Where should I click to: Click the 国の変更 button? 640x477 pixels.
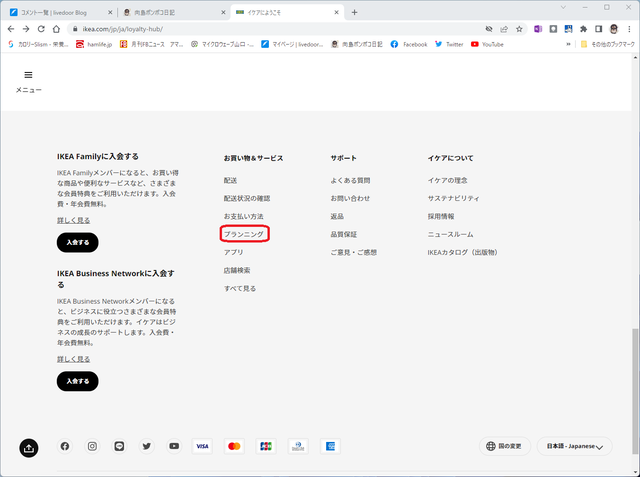(505, 446)
